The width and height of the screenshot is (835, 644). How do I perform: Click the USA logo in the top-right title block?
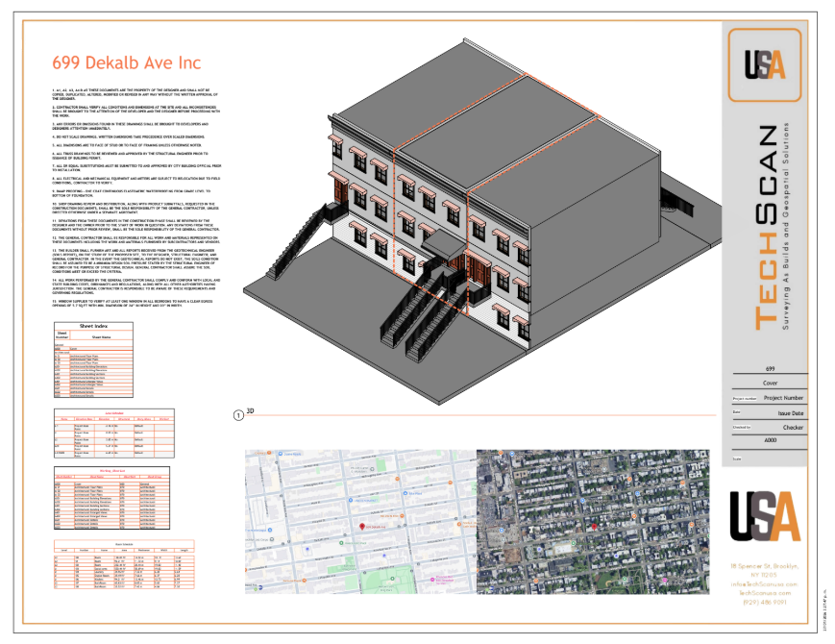click(x=766, y=63)
